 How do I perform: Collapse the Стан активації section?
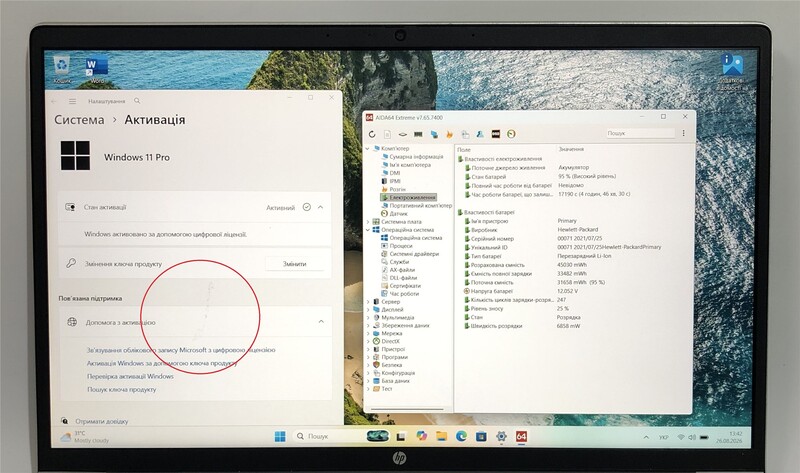pyautogui.click(x=320, y=207)
